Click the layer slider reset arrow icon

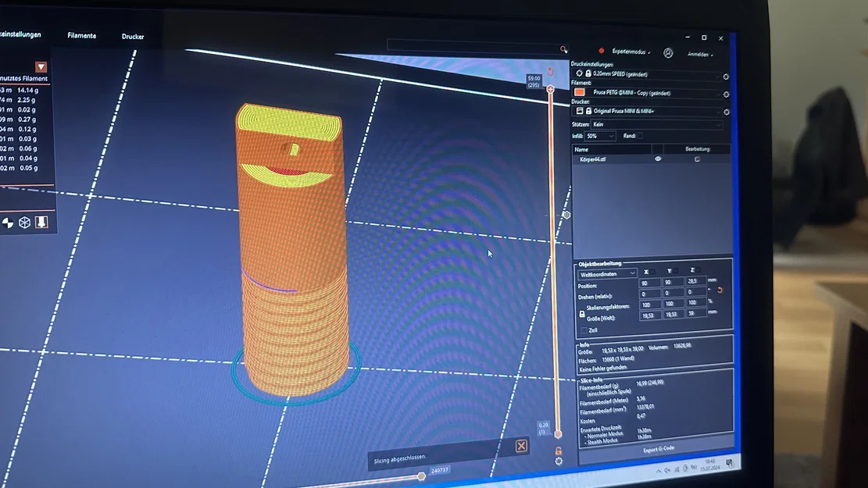coord(550,72)
